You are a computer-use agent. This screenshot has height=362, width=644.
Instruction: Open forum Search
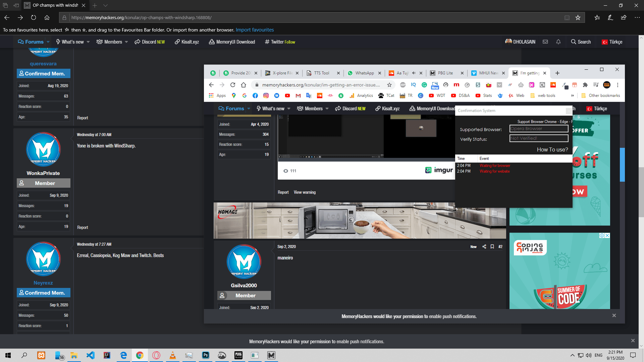coord(581,42)
